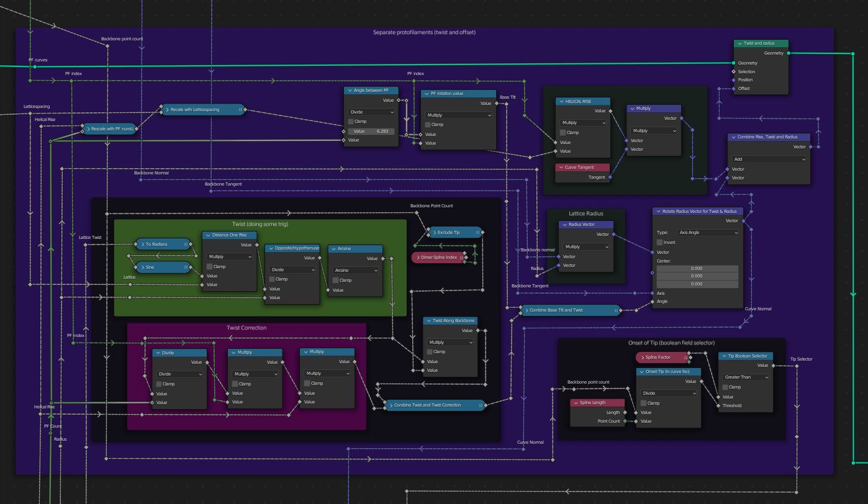Collapse Combine Rise, Twist and Radius node
Image resolution: width=868 pixels, height=504 pixels.
pyautogui.click(x=733, y=137)
